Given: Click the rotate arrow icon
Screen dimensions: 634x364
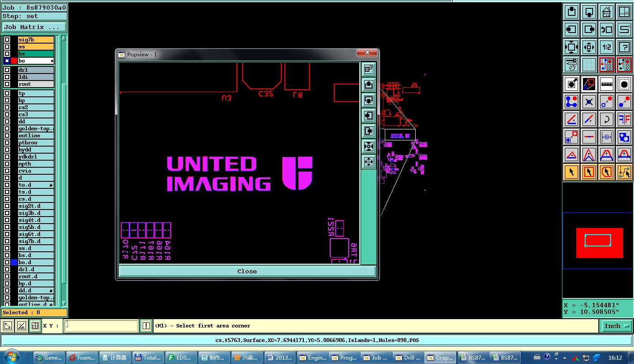Looking at the screenshot, I should 607,119.
